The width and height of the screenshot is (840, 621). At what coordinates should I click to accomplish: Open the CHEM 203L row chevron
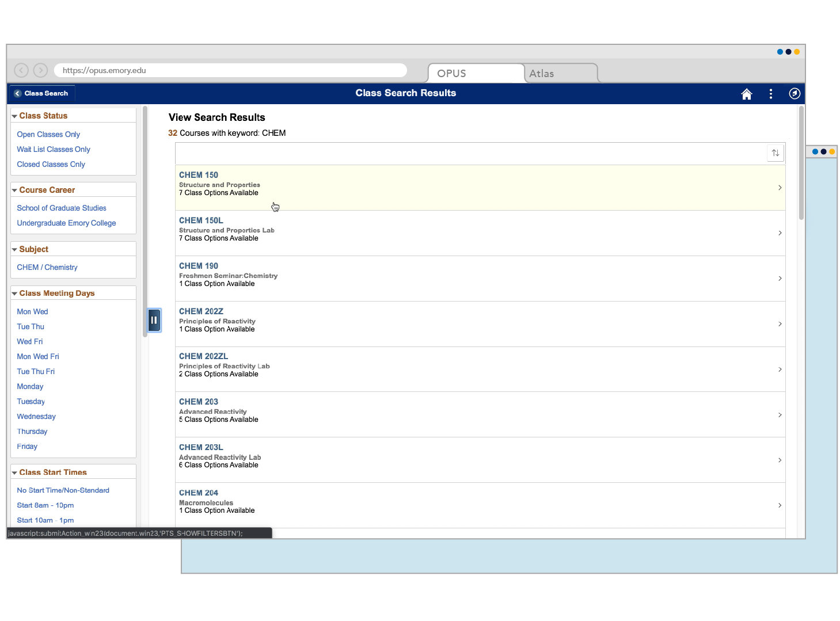[780, 460]
